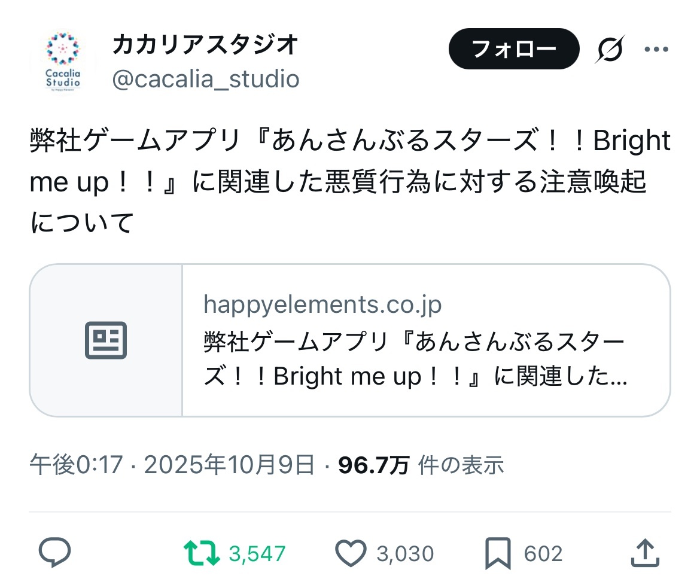Click the 2025年10月9日 post date

coord(229,465)
